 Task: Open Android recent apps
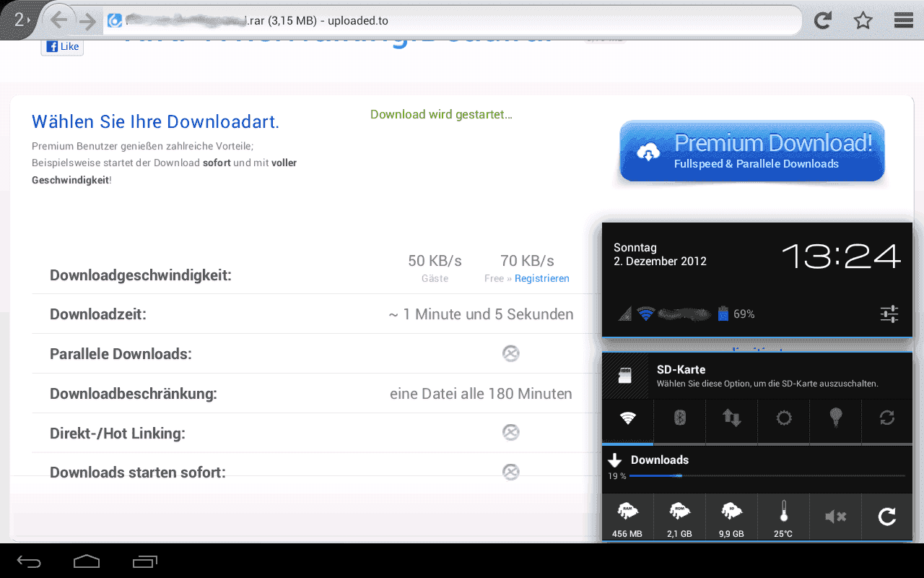tap(144, 561)
